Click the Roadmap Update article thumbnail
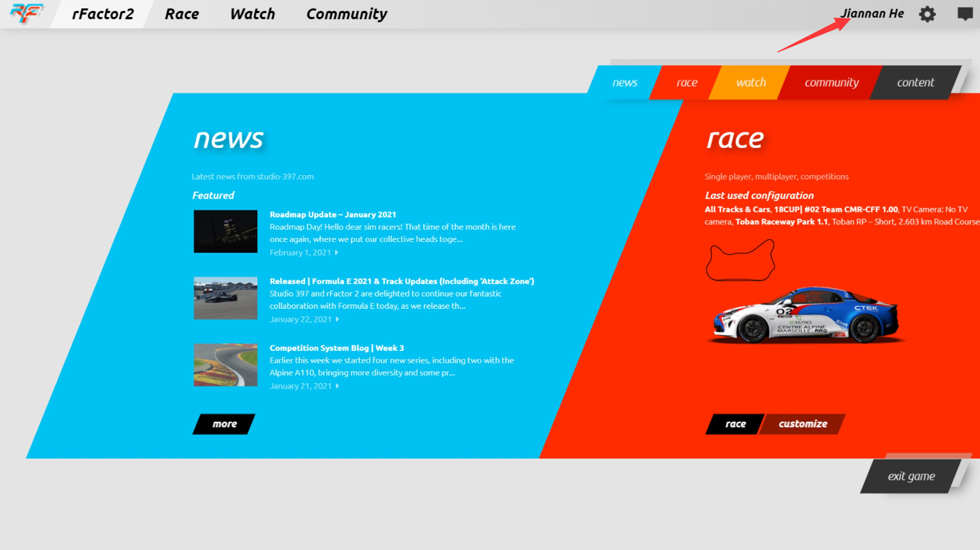980x550 pixels. (x=225, y=231)
